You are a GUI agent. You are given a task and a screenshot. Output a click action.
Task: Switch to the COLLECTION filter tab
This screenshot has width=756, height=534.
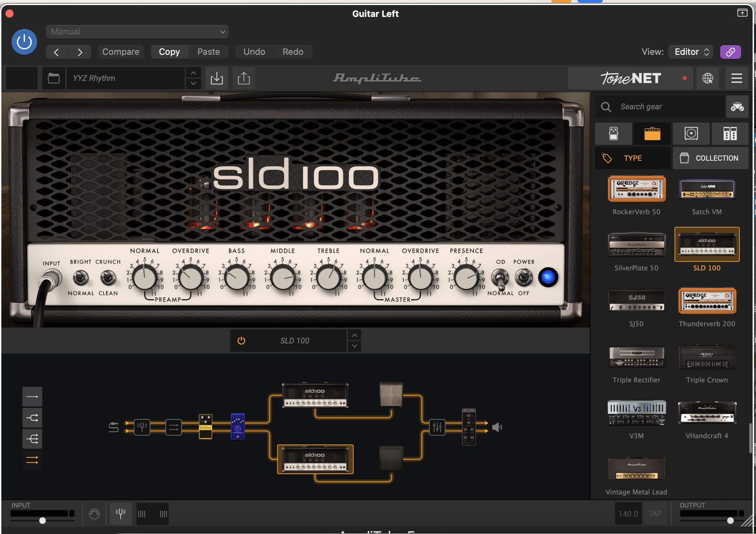point(710,158)
